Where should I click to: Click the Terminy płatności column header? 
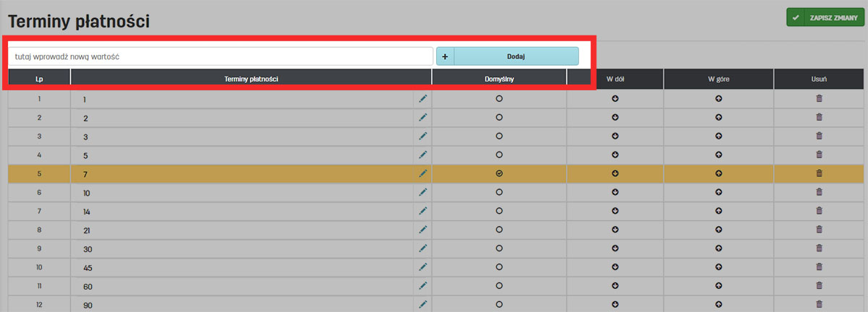pos(251,79)
